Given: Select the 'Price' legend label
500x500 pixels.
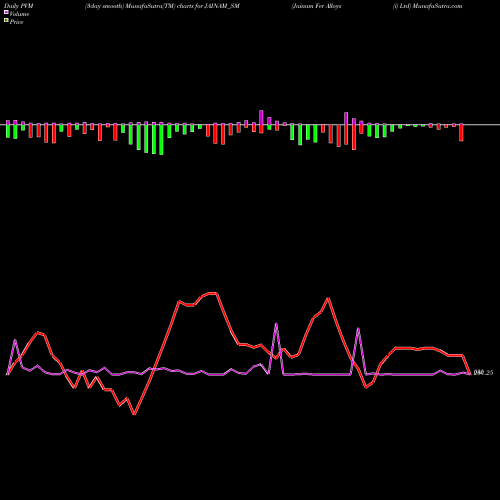Looking at the screenshot, I should 16,22.
